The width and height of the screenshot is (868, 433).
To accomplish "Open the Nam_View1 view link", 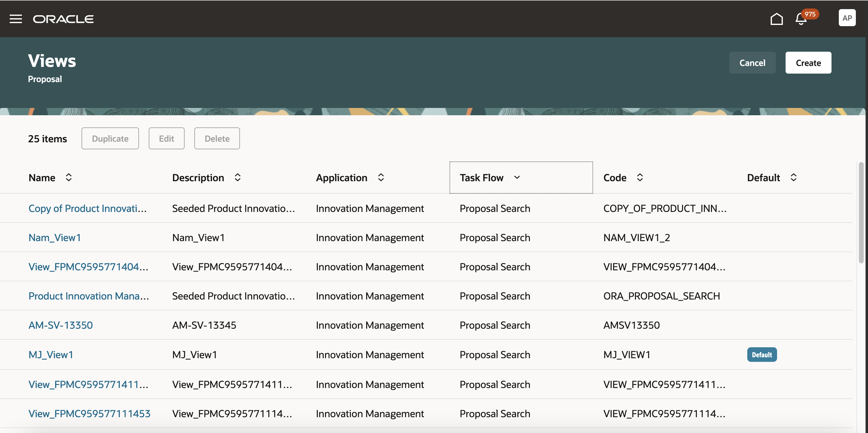I will coord(54,237).
